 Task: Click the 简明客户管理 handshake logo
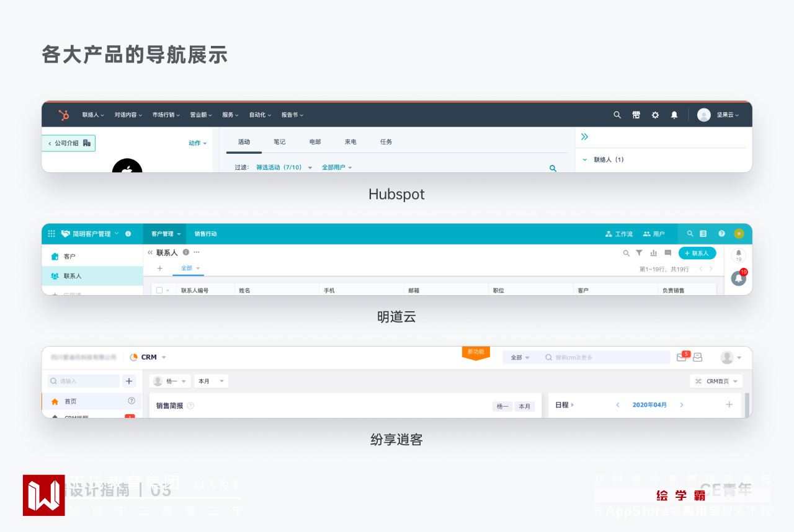(x=66, y=234)
